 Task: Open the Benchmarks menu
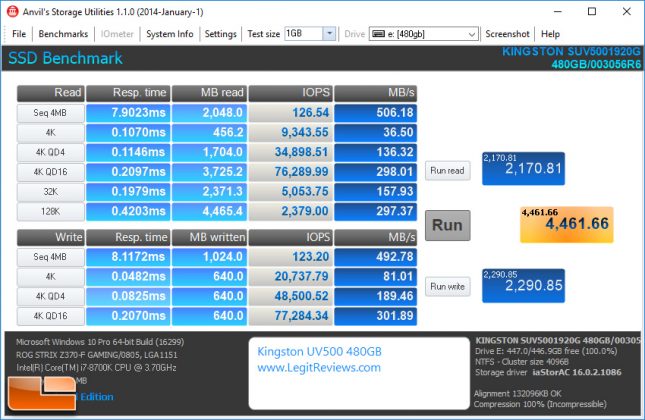63,34
